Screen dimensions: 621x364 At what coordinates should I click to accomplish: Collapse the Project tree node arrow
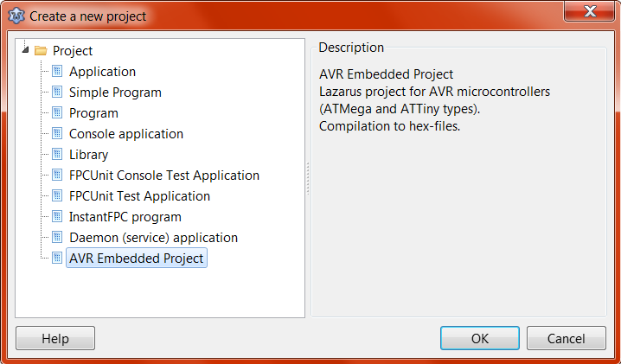[25, 50]
